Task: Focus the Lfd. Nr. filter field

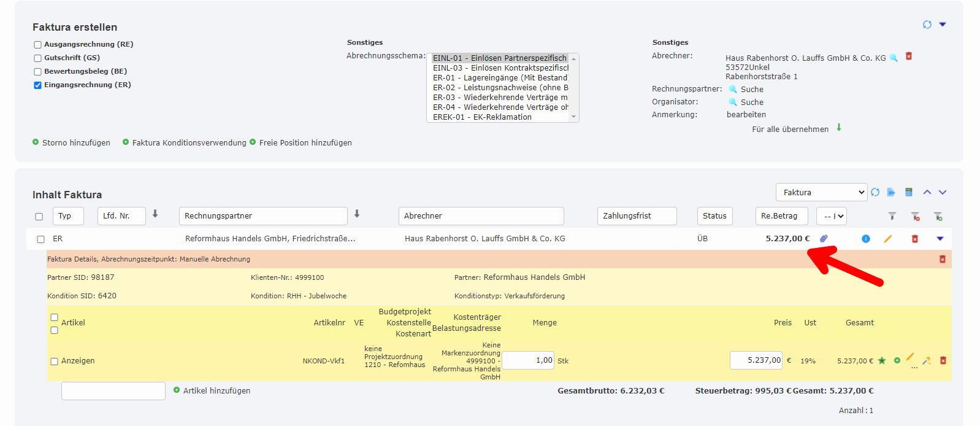Action: [x=121, y=216]
